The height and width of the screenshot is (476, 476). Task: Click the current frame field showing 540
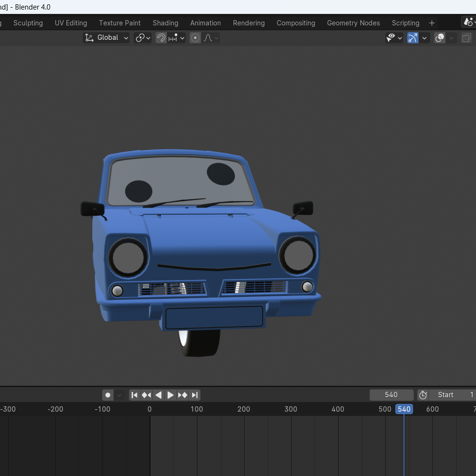(391, 395)
